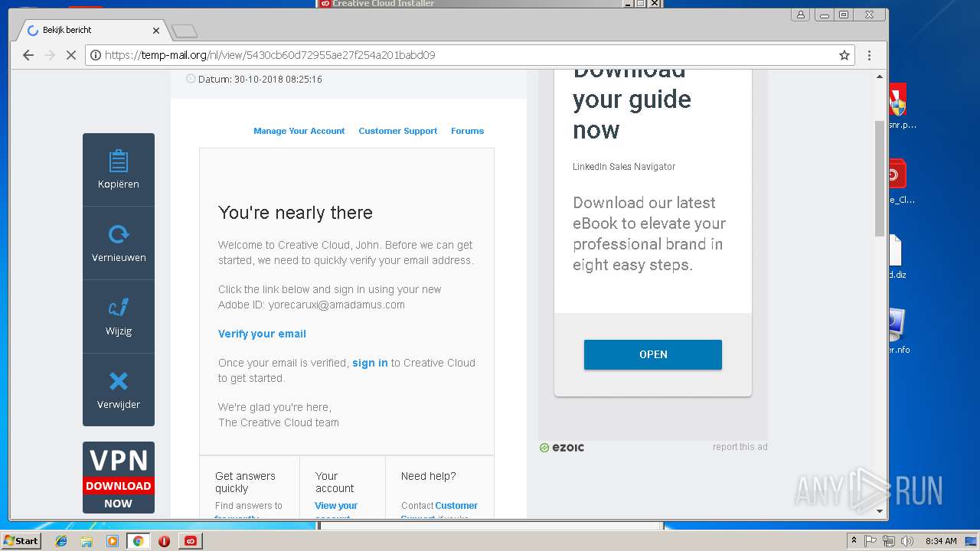Open File Explorer from the taskbar
980x551 pixels.
pos(87,541)
